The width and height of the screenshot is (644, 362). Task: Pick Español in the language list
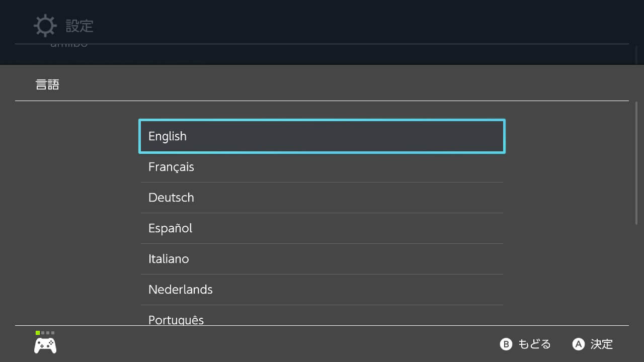[x=322, y=228]
